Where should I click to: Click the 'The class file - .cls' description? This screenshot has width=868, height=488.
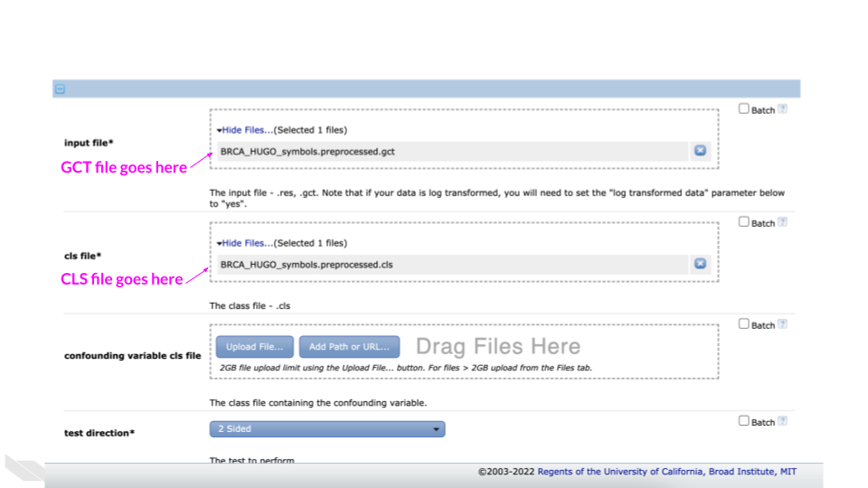point(250,305)
